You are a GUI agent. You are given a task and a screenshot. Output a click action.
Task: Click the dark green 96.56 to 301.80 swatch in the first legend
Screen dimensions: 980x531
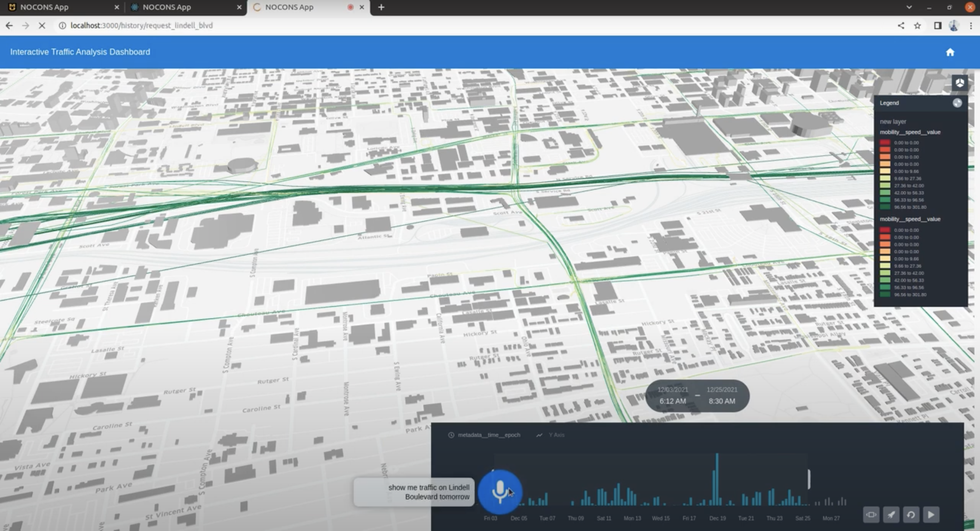pos(885,207)
